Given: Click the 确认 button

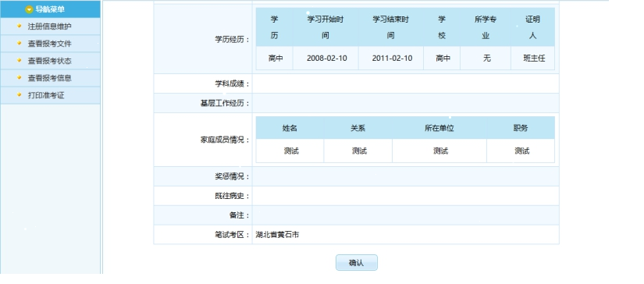Looking at the screenshot, I should [357, 263].
